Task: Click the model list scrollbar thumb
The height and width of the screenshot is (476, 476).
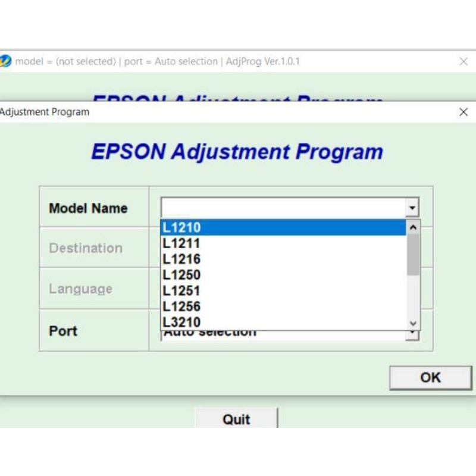Action: click(x=413, y=255)
